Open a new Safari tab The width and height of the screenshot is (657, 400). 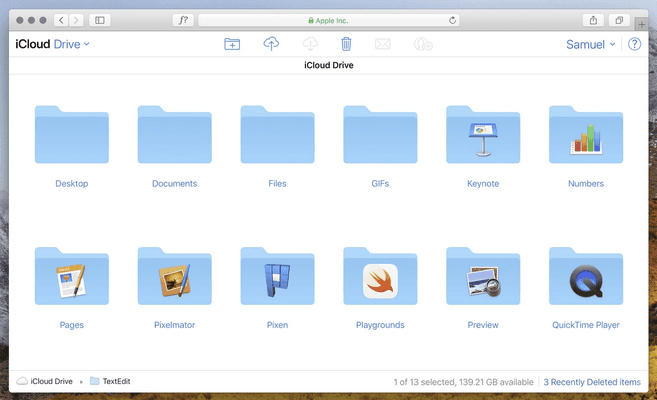[641, 24]
